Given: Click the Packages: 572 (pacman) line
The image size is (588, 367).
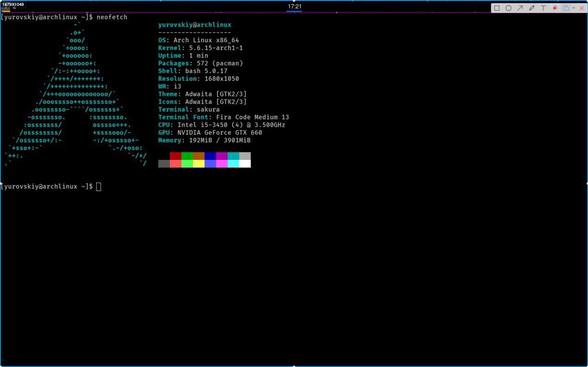Looking at the screenshot, I should (200, 63).
